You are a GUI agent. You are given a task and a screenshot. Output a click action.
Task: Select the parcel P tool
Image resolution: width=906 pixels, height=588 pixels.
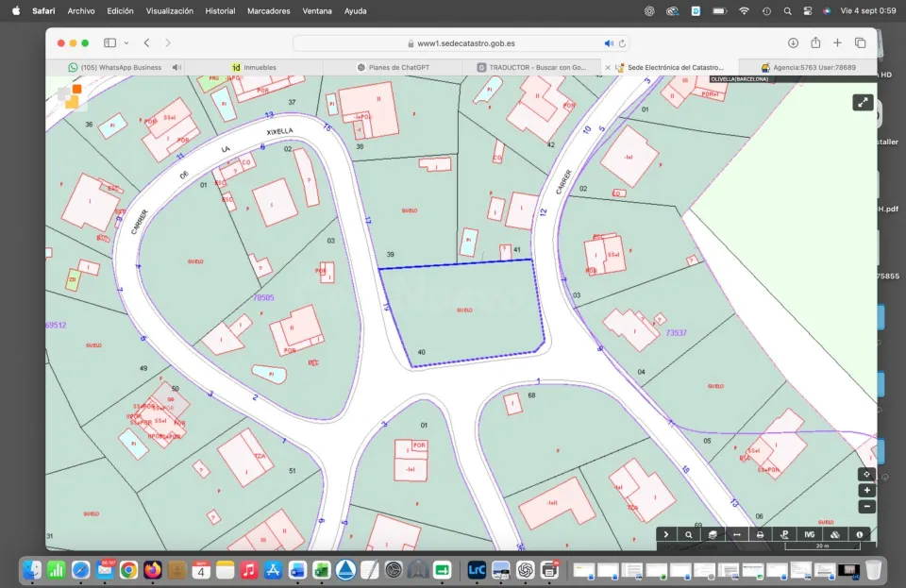tap(784, 534)
